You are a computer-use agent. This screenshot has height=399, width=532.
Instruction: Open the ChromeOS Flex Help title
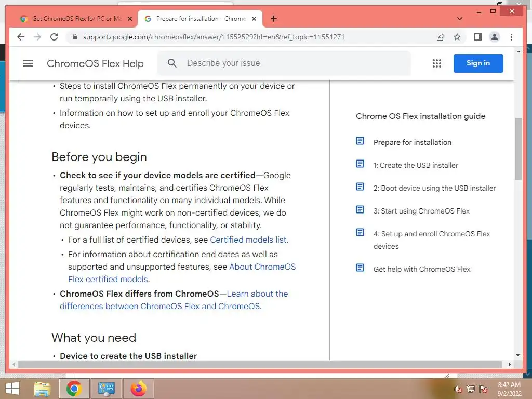96,63
